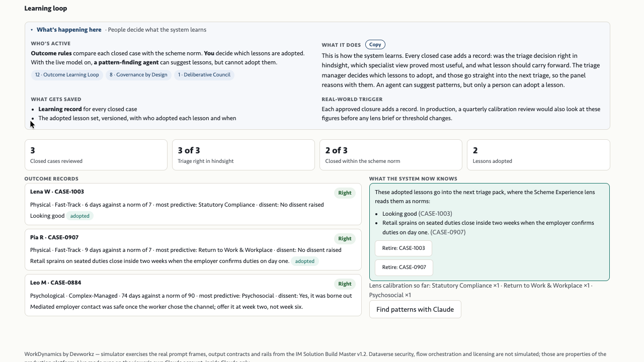Click the 1 · Deliberative Council tag
The image size is (644, 362).
(204, 75)
